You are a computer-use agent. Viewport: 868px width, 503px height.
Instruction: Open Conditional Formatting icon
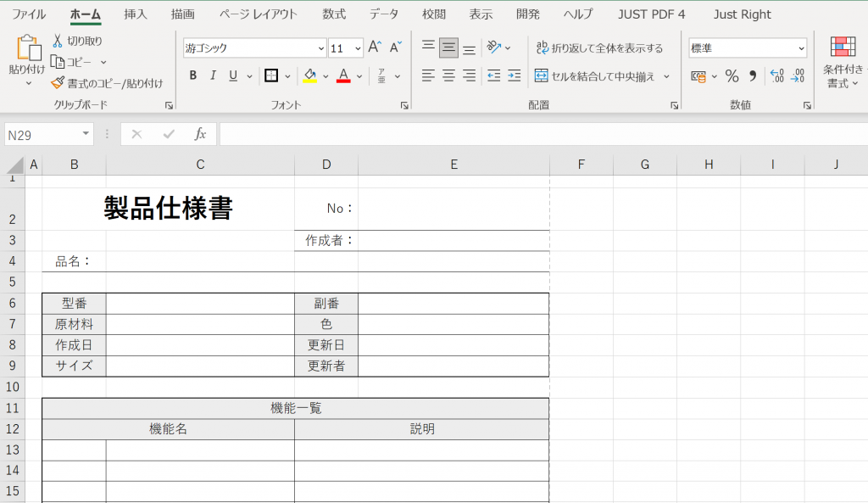(x=843, y=48)
